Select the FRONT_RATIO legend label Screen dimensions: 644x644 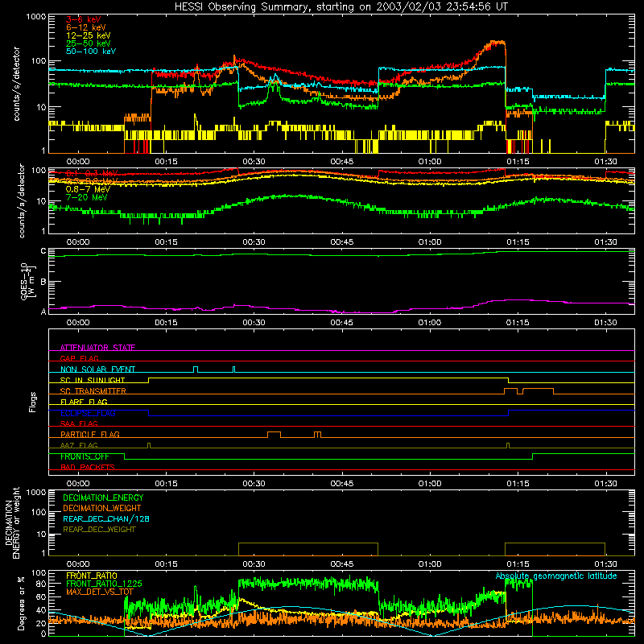pos(92,576)
